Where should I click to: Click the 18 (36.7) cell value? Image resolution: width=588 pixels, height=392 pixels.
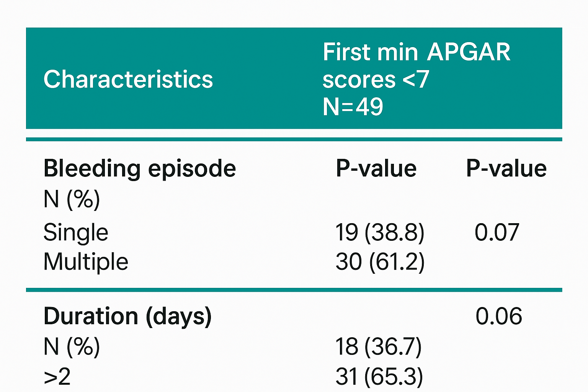point(378,347)
